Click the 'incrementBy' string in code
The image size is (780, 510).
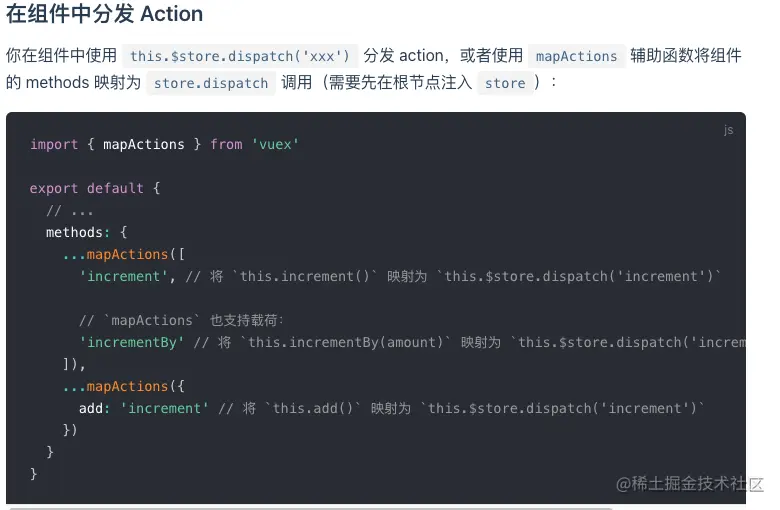(132, 342)
